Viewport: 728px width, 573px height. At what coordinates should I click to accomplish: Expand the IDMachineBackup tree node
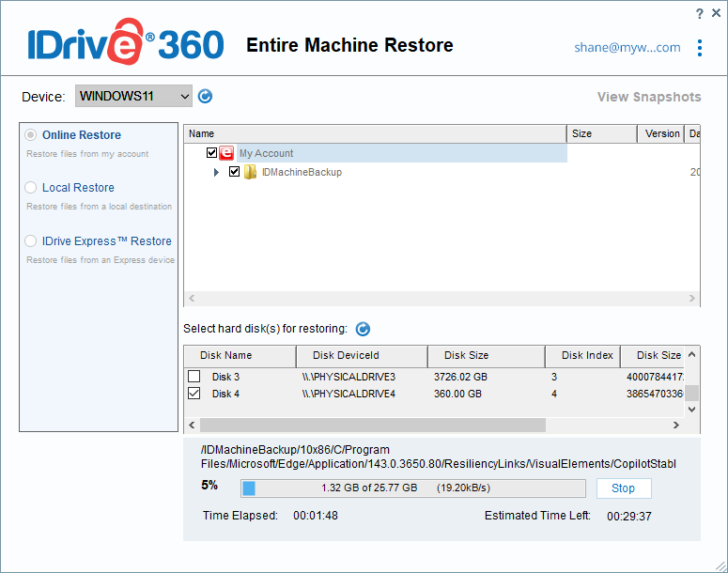[217, 173]
